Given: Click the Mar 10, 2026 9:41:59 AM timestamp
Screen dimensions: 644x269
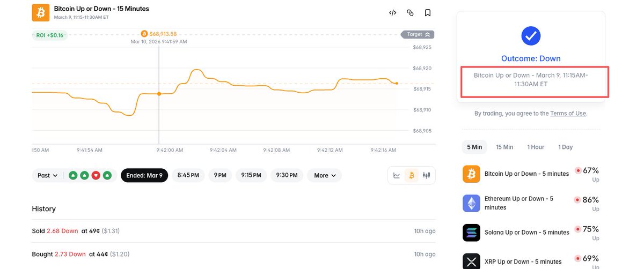Looking at the screenshot, I should pos(159,41).
